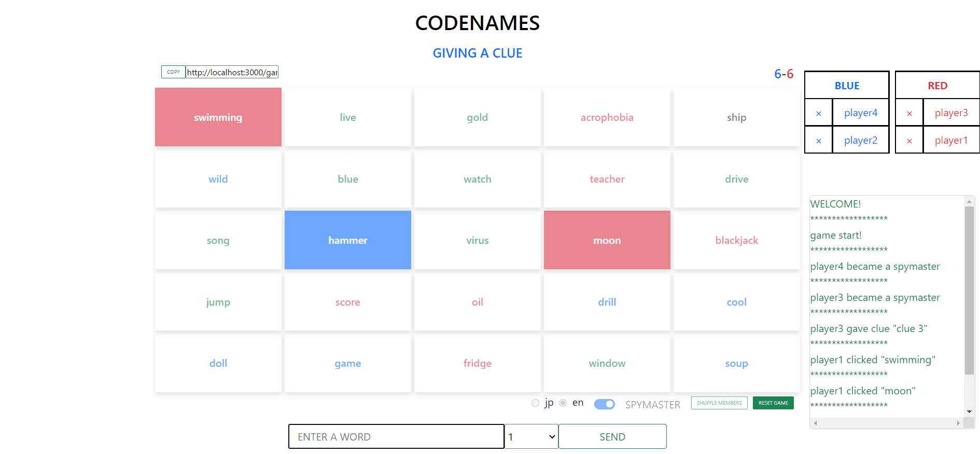The image size is (980, 454).
Task: Click SHUFFLE MEMBERS button
Action: tap(719, 403)
